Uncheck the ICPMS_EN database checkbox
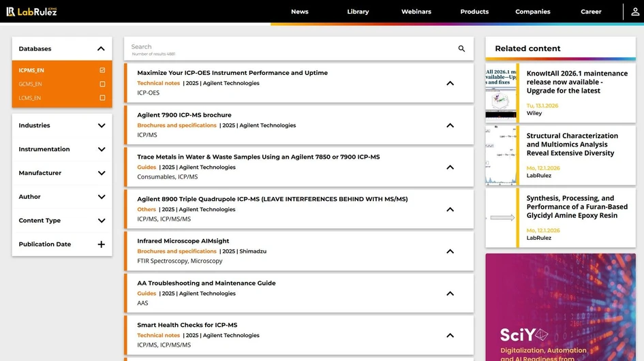The width and height of the screenshot is (644, 361). pos(102,70)
